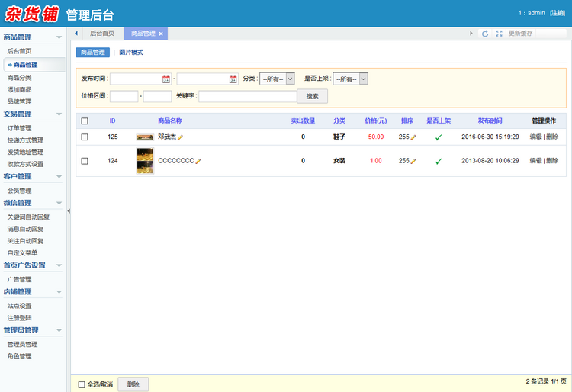This screenshot has width=572, height=392.
Task: Collapse the sidebar with the splitter arrow
Action: 69,210
